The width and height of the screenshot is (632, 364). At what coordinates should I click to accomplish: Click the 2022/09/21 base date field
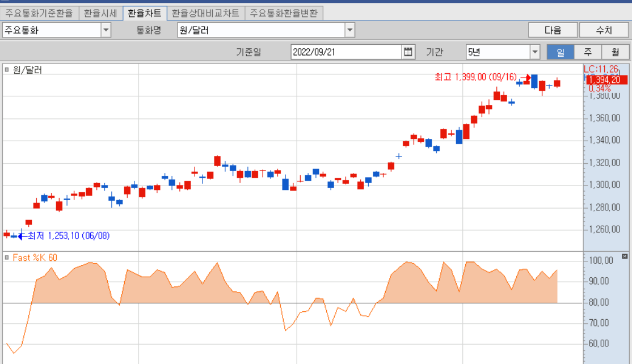346,52
